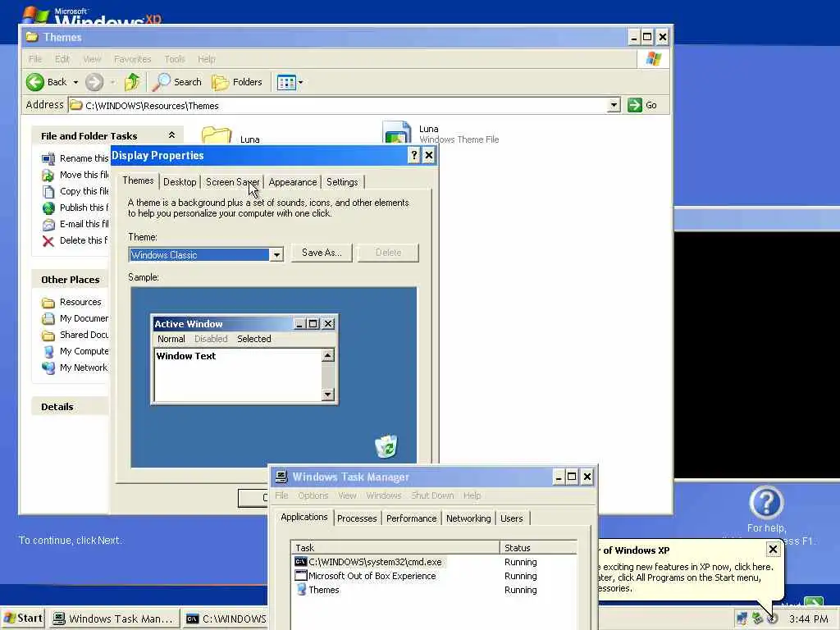Screen dimensions: 840x630
Task: Open the Views dropdown arrow
Action: tap(300, 83)
